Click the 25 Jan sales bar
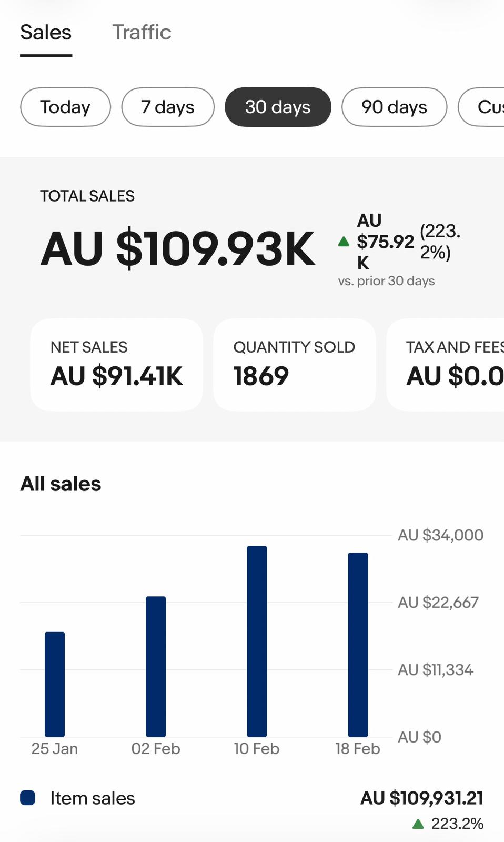This screenshot has height=842, width=504. click(x=54, y=684)
